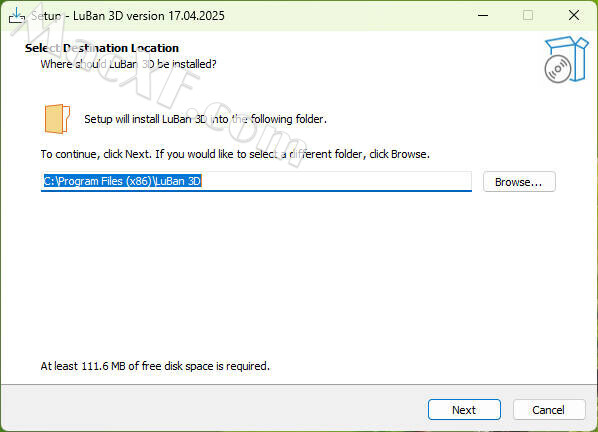The image size is (598, 432).
Task: Click the gray footer bar left of Next
Action: tap(214, 408)
